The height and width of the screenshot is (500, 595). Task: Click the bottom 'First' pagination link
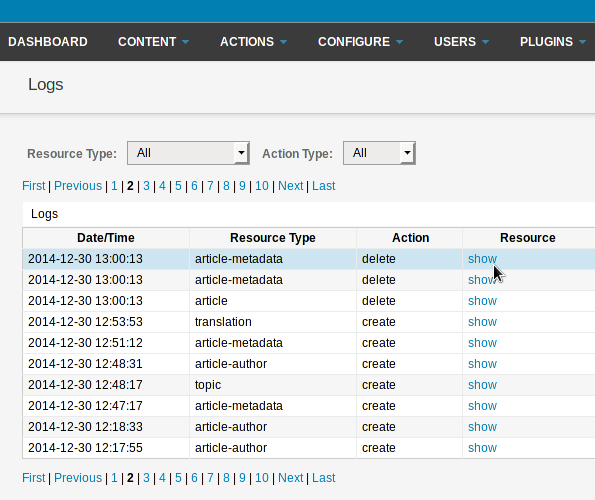tap(34, 478)
